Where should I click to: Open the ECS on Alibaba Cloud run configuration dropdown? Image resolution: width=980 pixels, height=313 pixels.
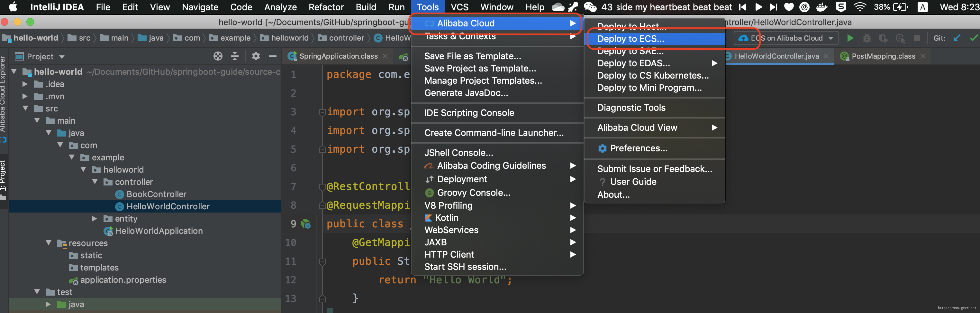pos(786,38)
